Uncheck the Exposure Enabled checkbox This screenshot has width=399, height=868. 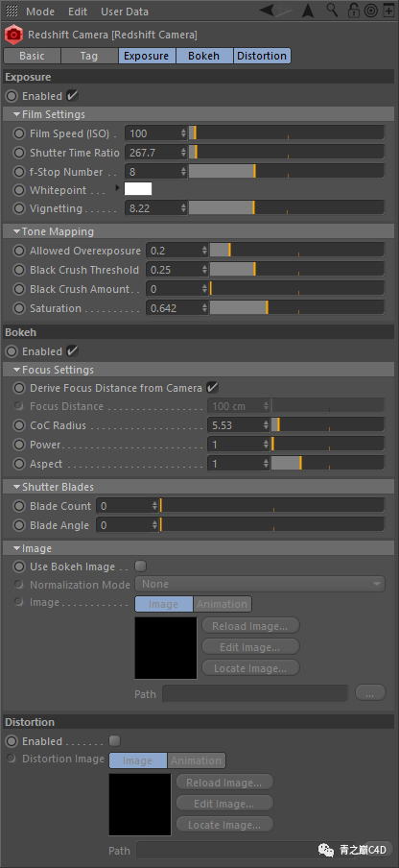72,96
